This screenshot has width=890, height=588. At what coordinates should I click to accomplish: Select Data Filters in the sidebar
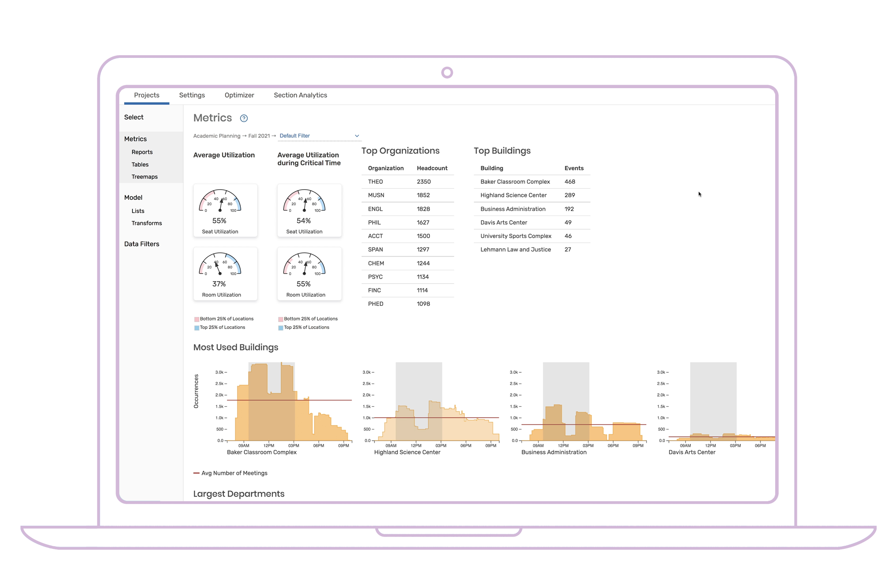coord(142,244)
